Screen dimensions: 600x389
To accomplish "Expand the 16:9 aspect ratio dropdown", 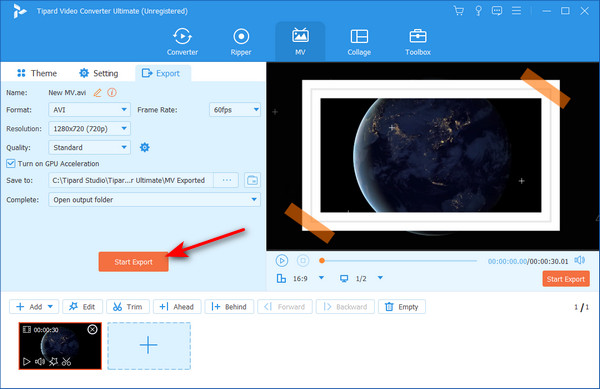I will point(321,278).
